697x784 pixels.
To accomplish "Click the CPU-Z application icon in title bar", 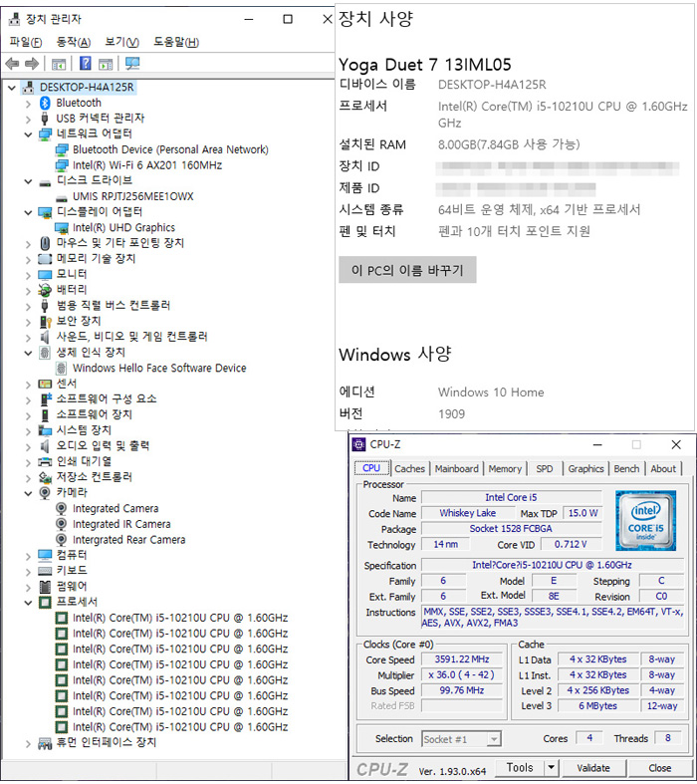I will 358,444.
